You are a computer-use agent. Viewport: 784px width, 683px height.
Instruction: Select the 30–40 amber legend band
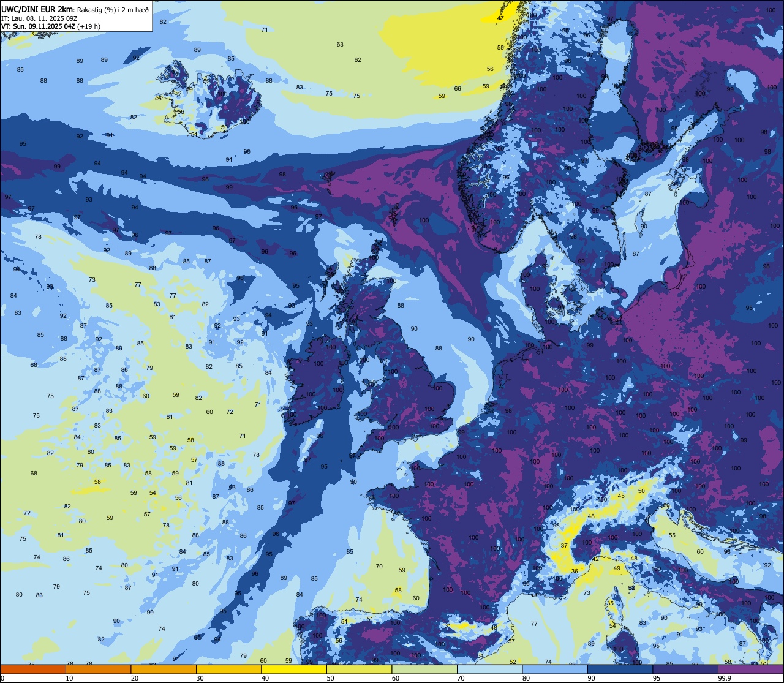[228, 669]
